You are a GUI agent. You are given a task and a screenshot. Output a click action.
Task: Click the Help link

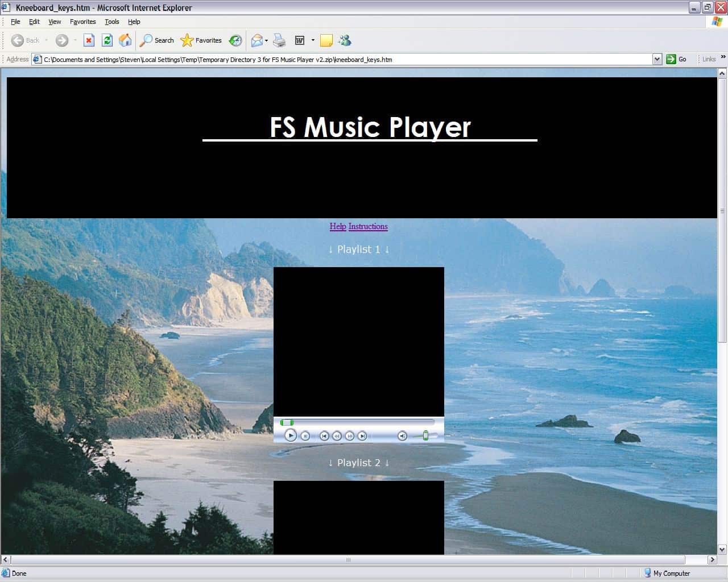[338, 226]
